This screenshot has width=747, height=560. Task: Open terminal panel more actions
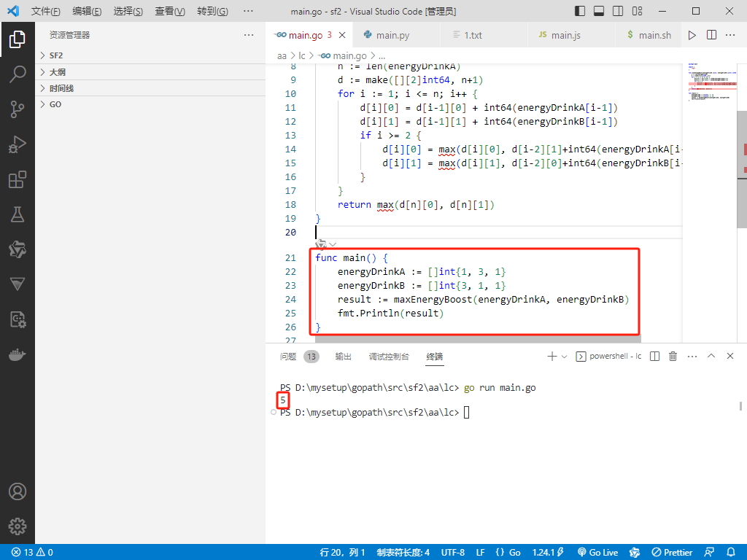tap(692, 356)
